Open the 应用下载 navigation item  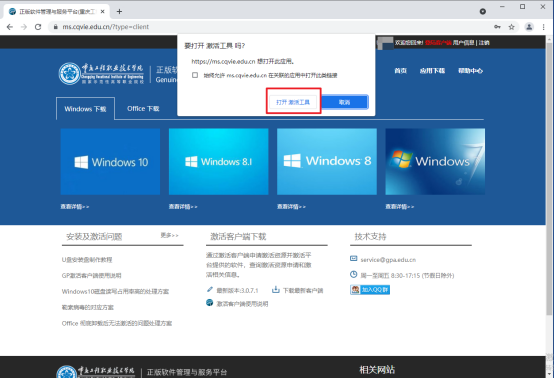click(432, 71)
